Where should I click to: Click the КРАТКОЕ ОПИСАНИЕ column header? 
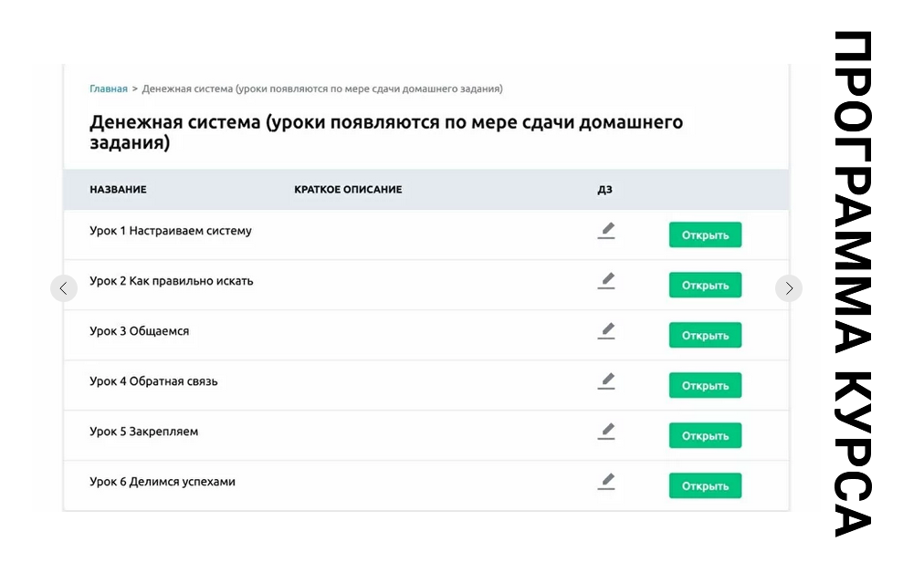tap(348, 190)
